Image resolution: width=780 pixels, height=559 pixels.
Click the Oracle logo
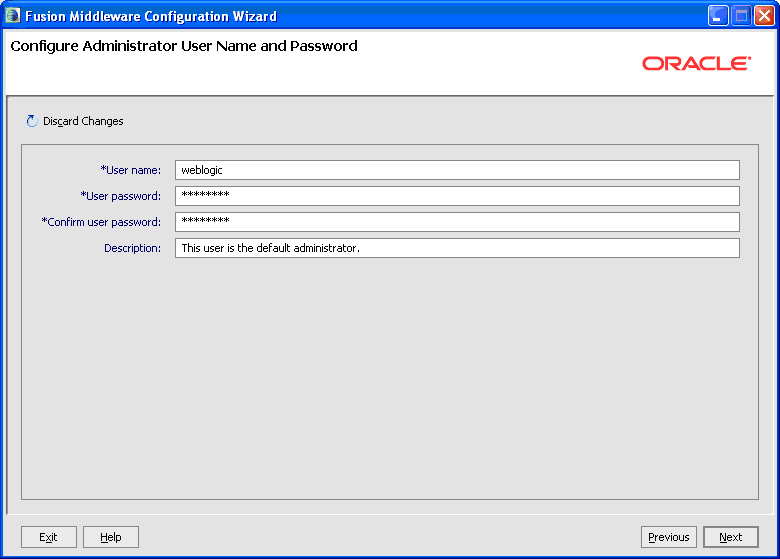point(696,64)
